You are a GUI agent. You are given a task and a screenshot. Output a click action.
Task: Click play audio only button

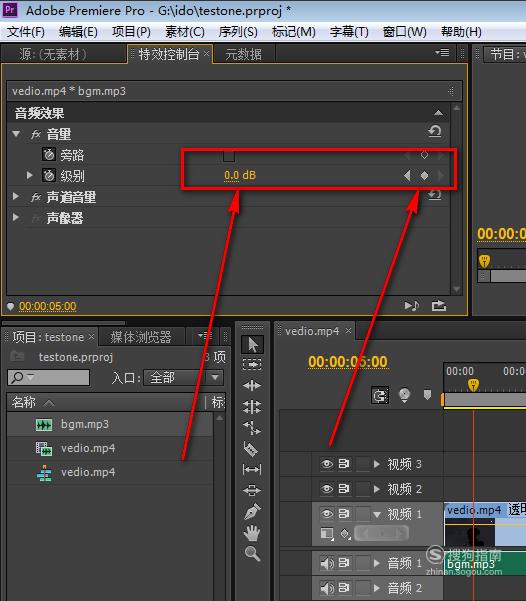pos(412,305)
